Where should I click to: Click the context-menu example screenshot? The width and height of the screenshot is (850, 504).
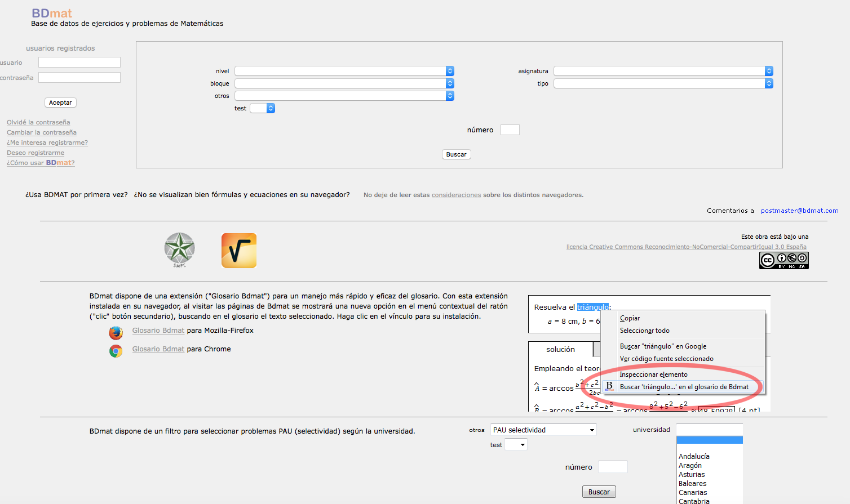coord(649,353)
